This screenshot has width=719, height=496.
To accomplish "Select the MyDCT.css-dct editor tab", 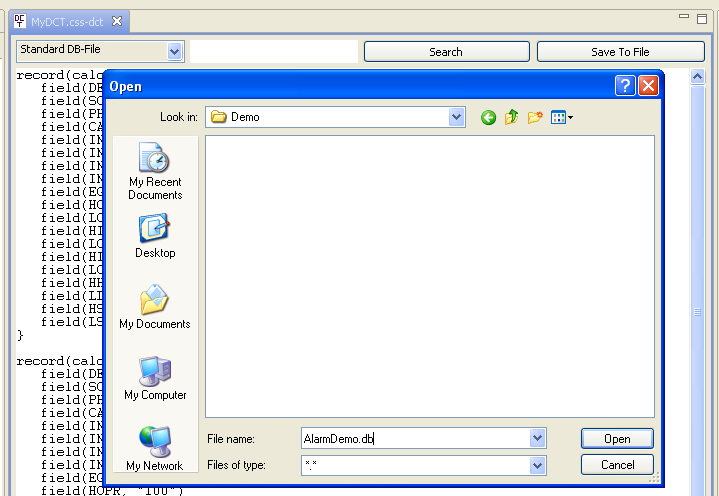I will (68, 21).
